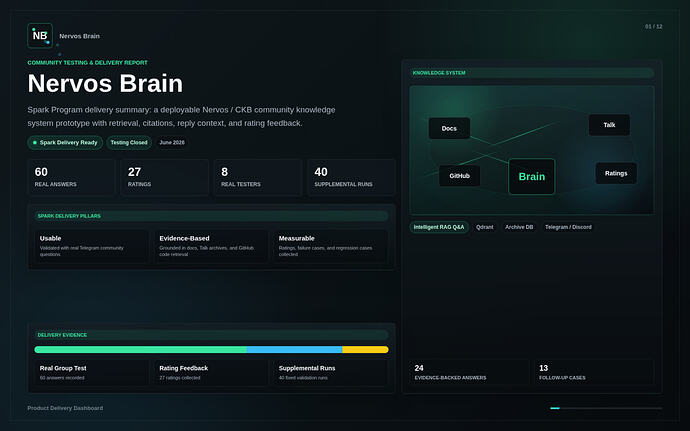Click the NB logo icon

40,36
